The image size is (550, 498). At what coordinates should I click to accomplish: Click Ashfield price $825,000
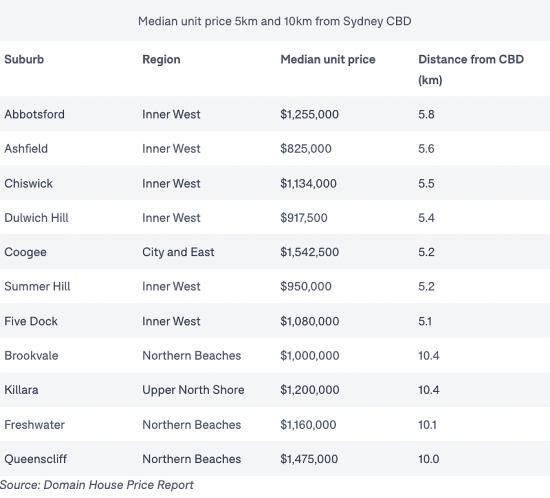[x=306, y=149]
